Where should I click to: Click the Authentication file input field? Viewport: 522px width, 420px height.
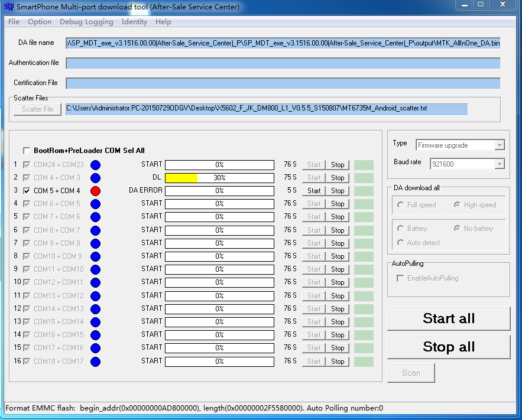(283, 63)
